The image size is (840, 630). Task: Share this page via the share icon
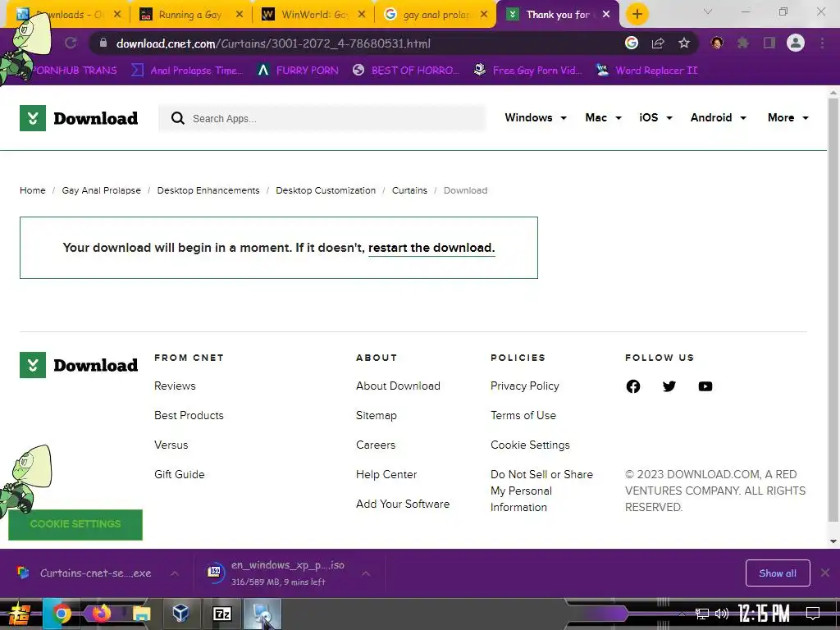coord(658,43)
